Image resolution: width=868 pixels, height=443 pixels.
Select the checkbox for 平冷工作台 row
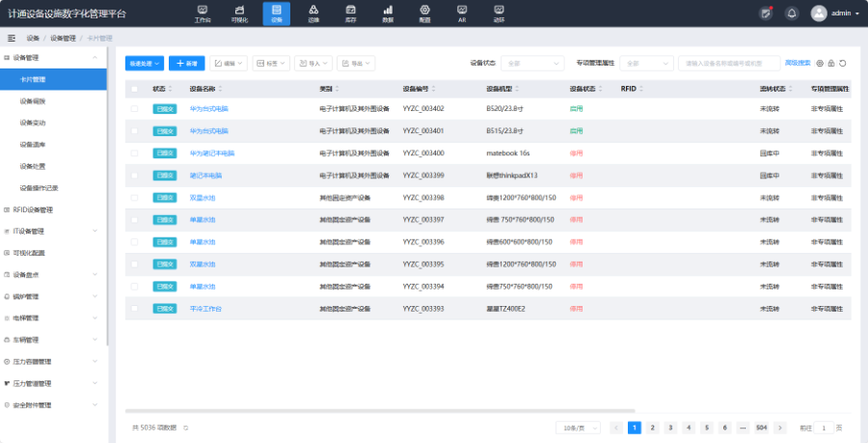135,309
